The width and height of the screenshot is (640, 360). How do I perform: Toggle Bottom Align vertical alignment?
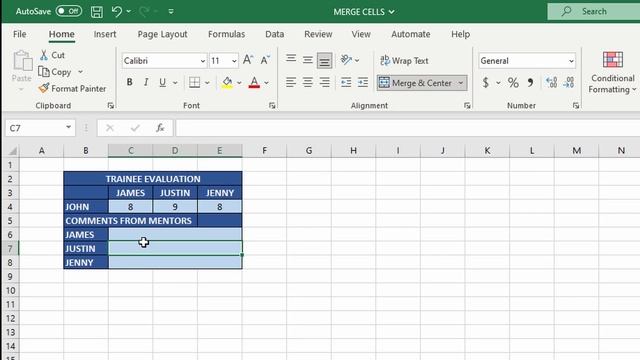pyautogui.click(x=324, y=61)
